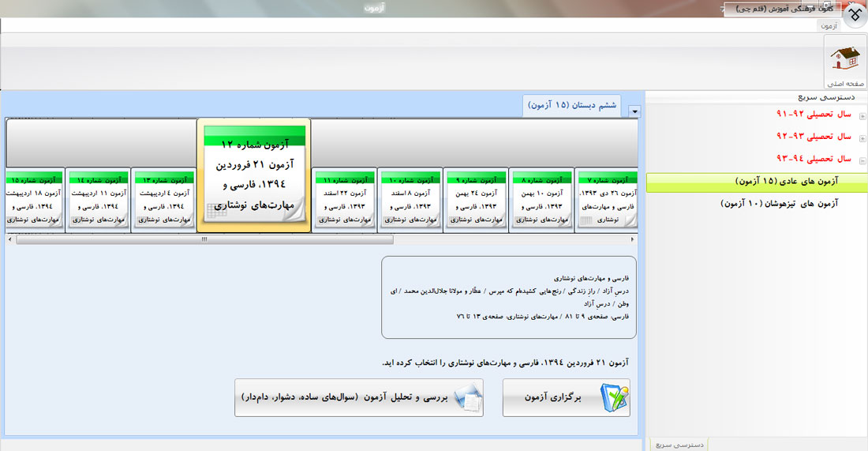This screenshot has width=868, height=451.
Task: Click the documents icon on the analysis button
Action: pyautogui.click(x=466, y=397)
